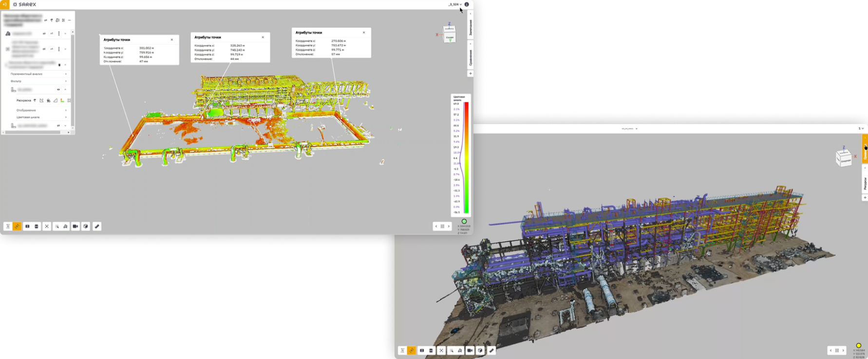Click the fit-to-view icon in left viewer toolbar
This screenshot has width=868, height=359.
pos(47,226)
